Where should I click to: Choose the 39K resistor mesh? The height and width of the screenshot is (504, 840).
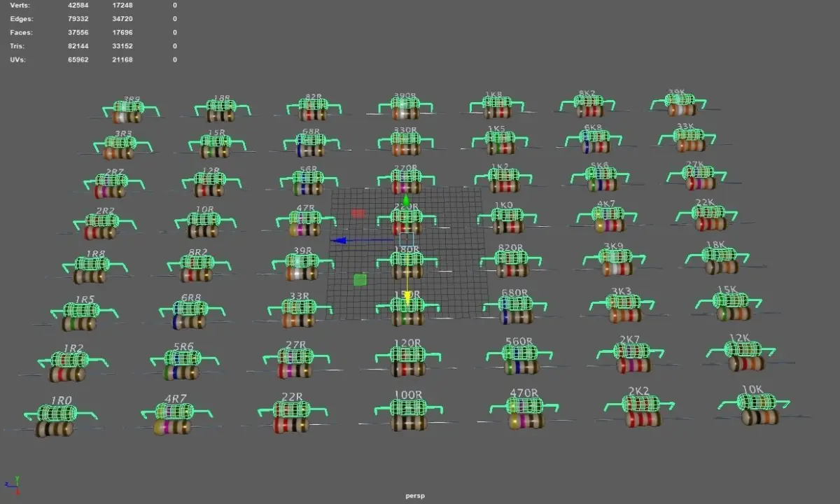click(x=678, y=106)
